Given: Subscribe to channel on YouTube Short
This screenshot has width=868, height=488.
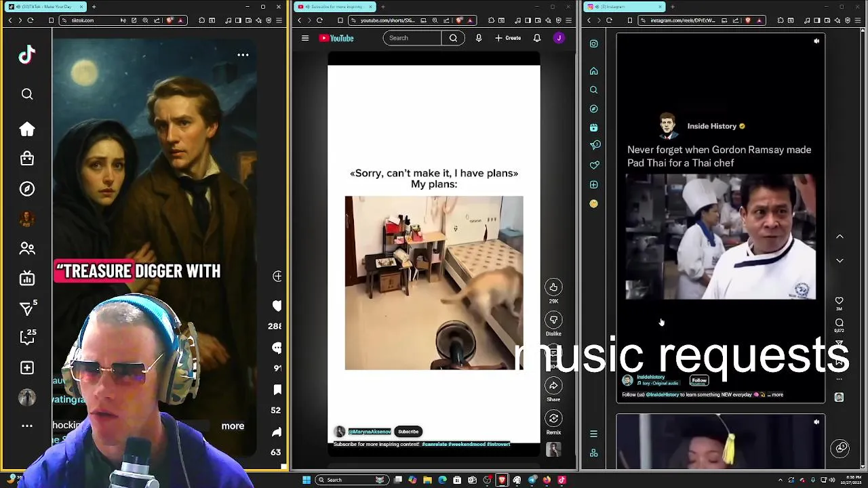Looking at the screenshot, I should (408, 432).
